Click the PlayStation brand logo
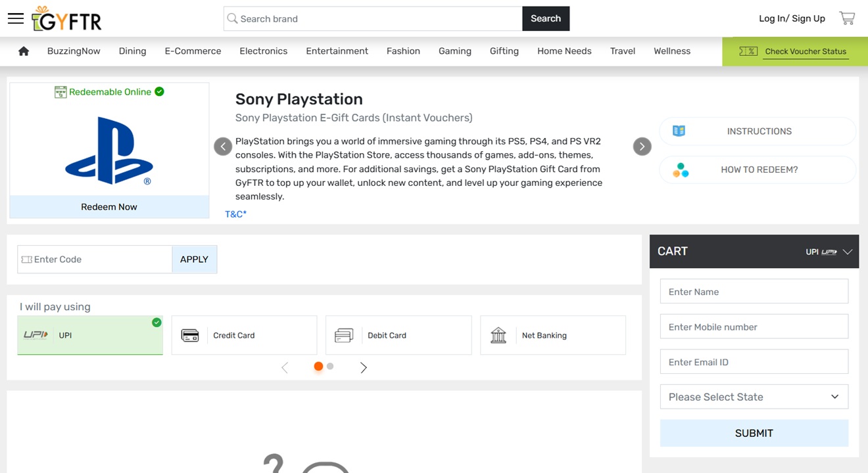 [109, 150]
